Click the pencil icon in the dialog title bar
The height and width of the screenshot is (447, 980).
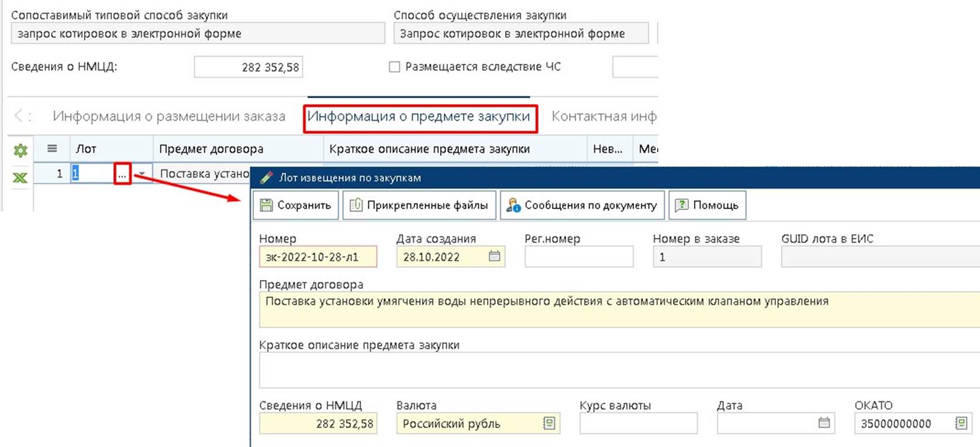[267, 178]
